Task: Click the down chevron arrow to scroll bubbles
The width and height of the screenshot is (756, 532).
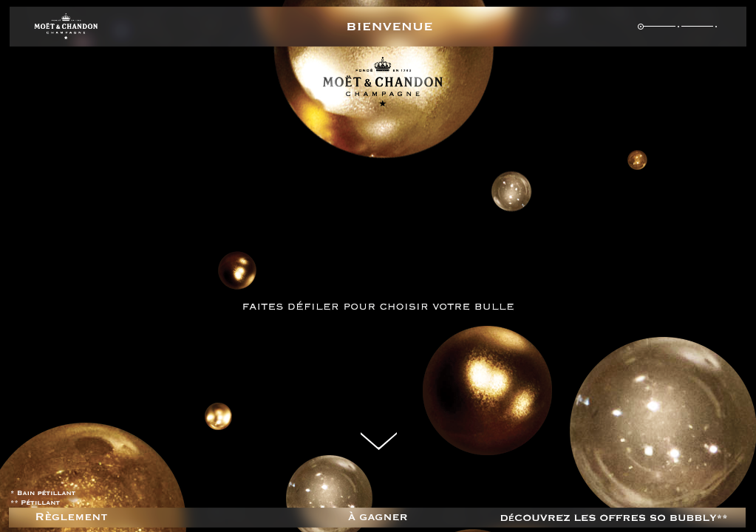Action: pyautogui.click(x=378, y=440)
